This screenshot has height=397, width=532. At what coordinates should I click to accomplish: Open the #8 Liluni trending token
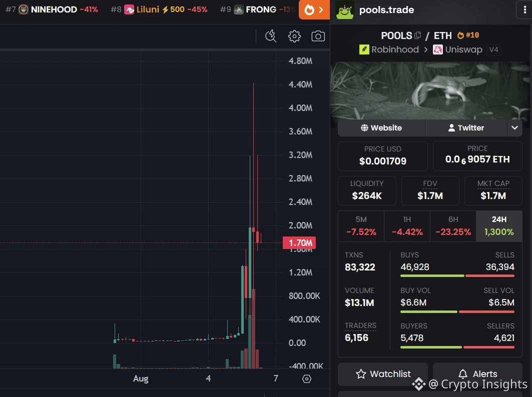tap(159, 9)
